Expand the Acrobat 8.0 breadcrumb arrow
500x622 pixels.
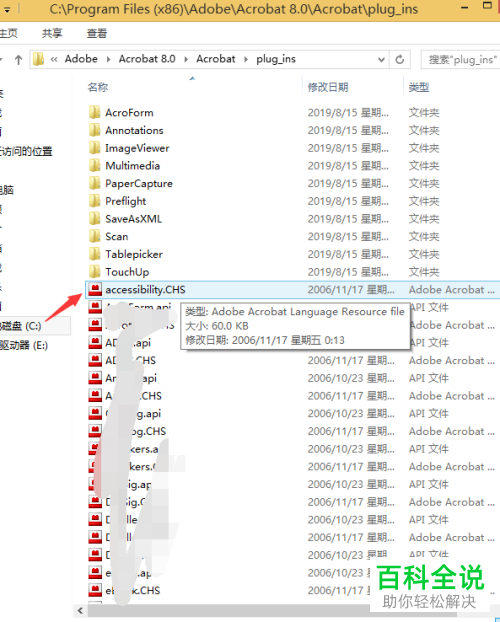coord(186,60)
